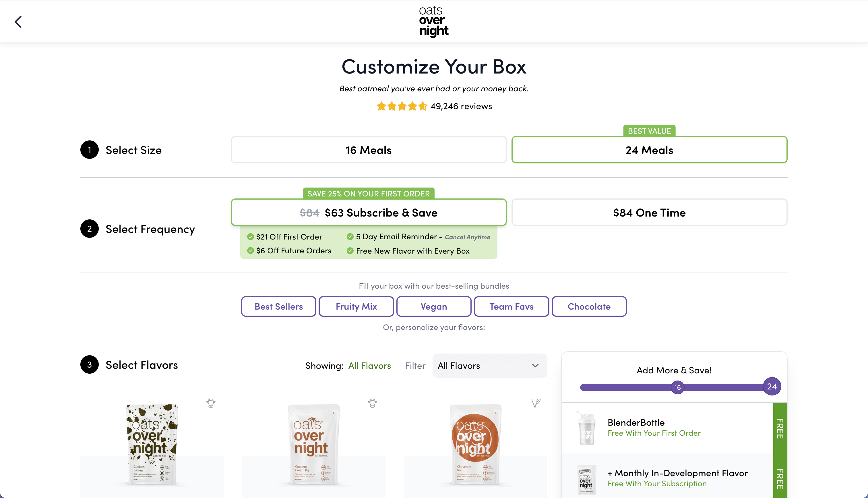Click the Cinnamon Roll product thumbnail
868x498 pixels.
click(475, 445)
